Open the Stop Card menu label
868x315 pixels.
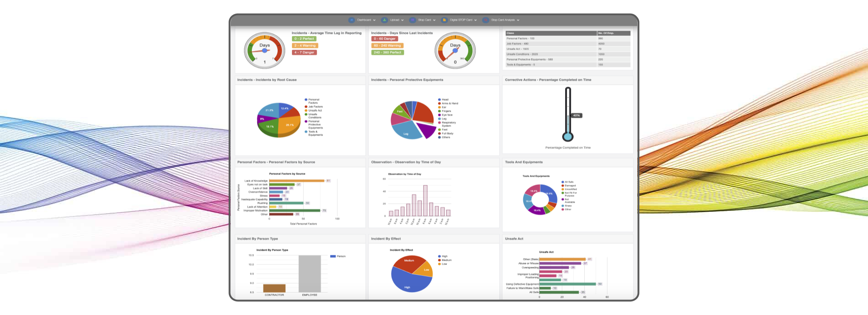click(x=424, y=20)
